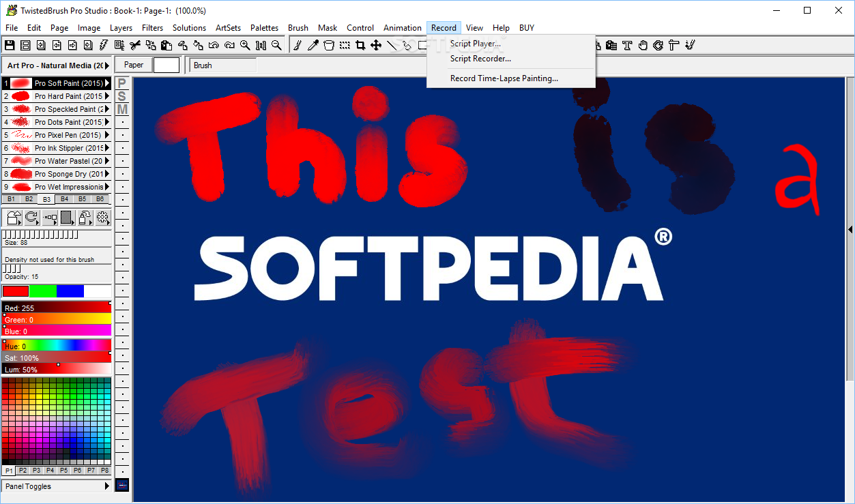
Task: Open the brush shape options with house icon
Action: coord(14,218)
